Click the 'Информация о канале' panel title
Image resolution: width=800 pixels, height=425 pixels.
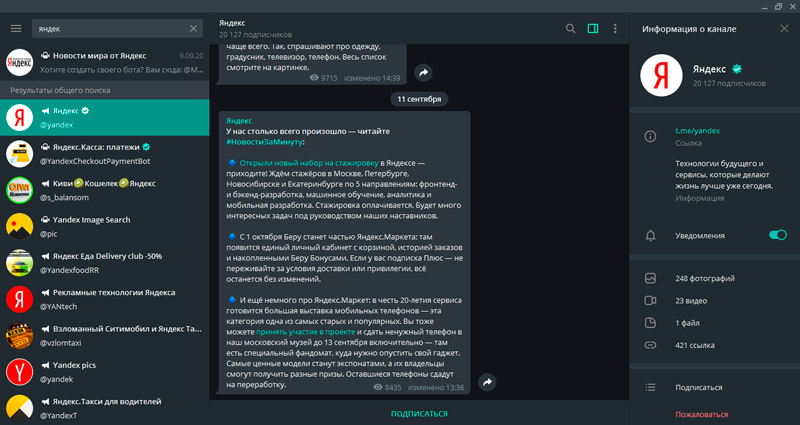tap(689, 29)
